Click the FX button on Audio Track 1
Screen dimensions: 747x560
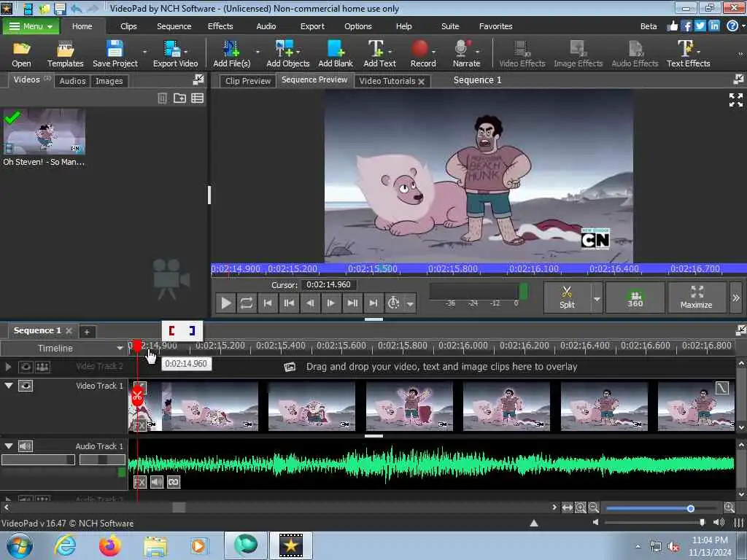coord(139,483)
